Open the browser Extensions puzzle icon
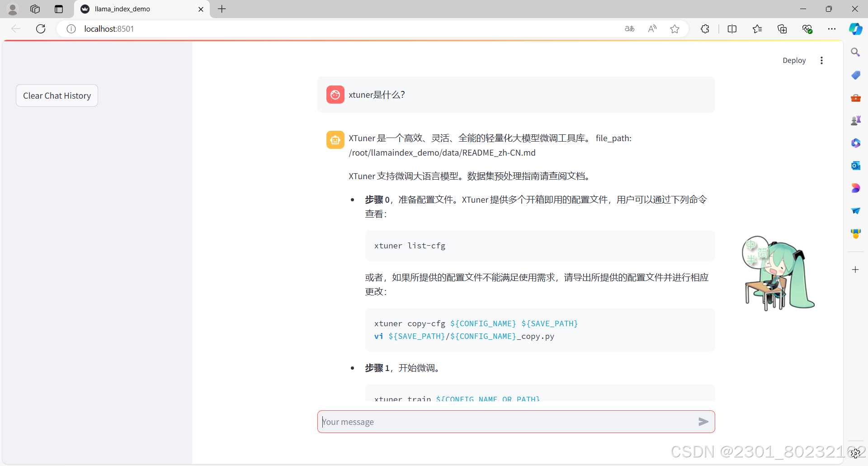Viewport: 868px width, 466px height. pyautogui.click(x=705, y=29)
